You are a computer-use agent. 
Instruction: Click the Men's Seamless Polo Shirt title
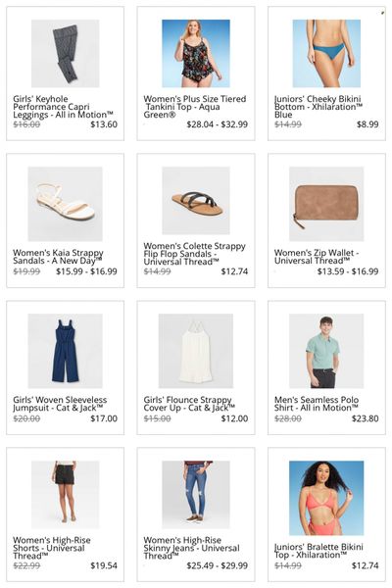(317, 404)
